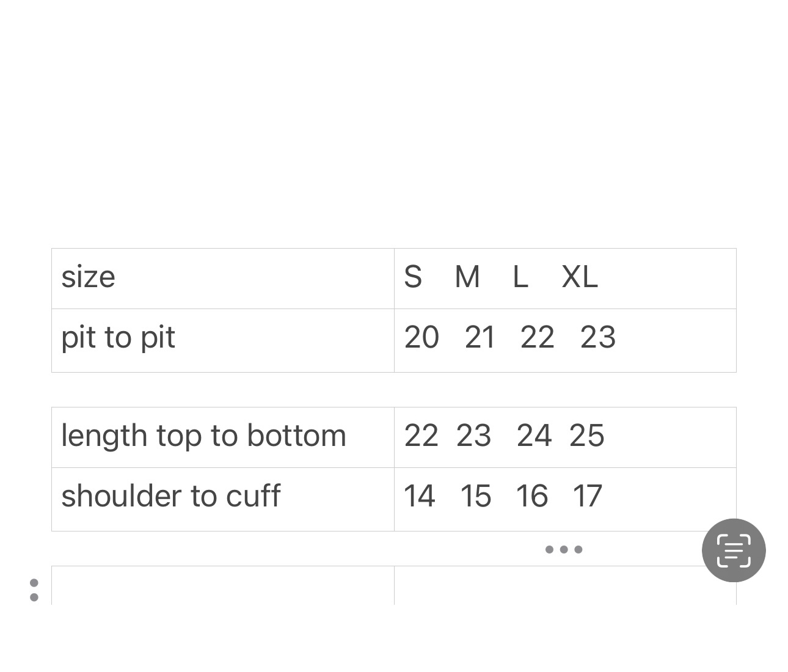The height and width of the screenshot is (672, 788).
Task: Click value "14" in shoulder to cuff row
Action: [420, 496]
